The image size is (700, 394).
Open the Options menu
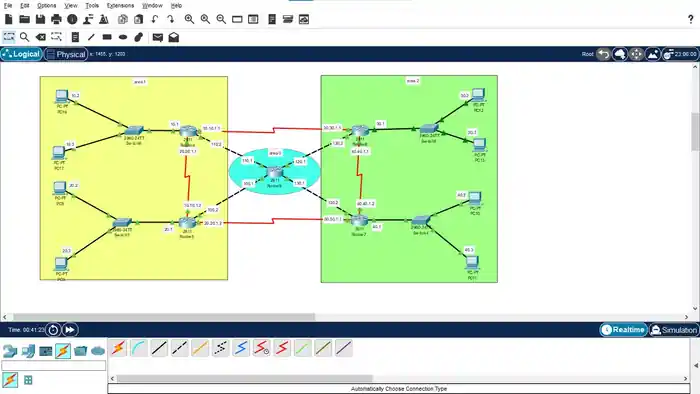click(x=46, y=5)
